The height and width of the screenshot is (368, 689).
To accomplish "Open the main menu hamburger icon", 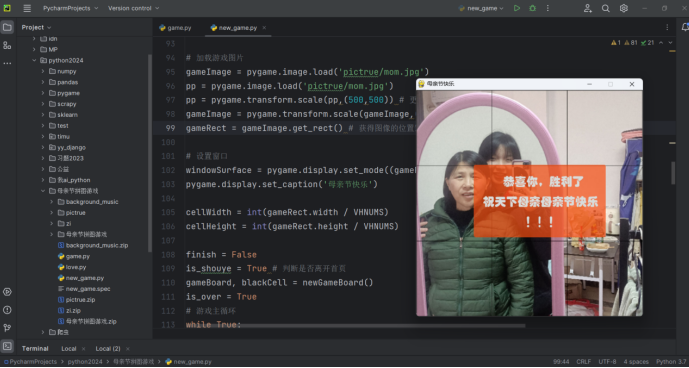I will click(x=27, y=8).
